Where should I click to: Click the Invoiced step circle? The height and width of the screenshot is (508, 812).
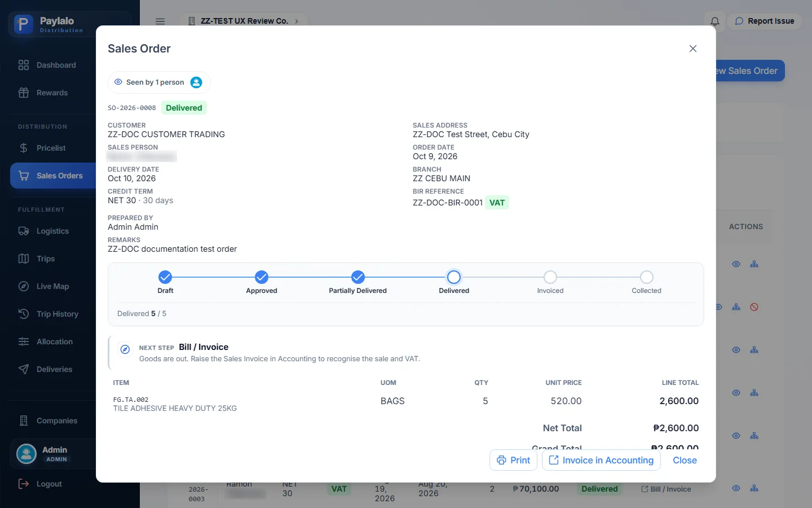pyautogui.click(x=550, y=277)
